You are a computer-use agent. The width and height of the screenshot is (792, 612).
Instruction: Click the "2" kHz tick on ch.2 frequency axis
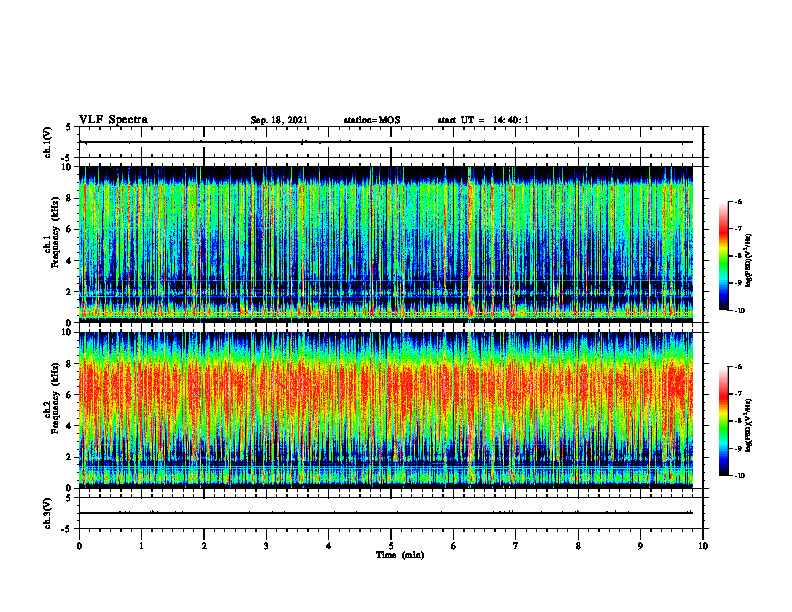70,457
